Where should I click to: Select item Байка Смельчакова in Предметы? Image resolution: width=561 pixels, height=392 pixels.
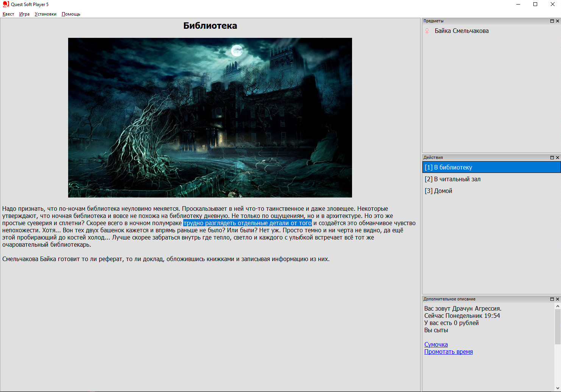coord(461,31)
